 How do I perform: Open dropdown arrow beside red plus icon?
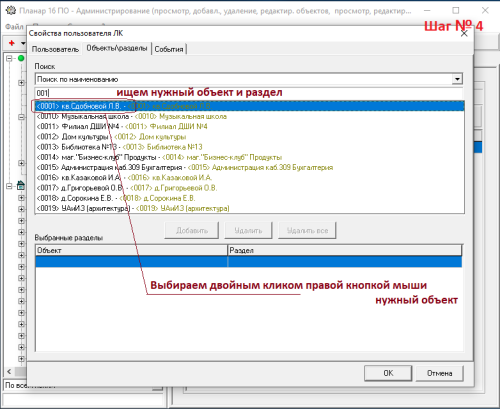[x=23, y=43]
